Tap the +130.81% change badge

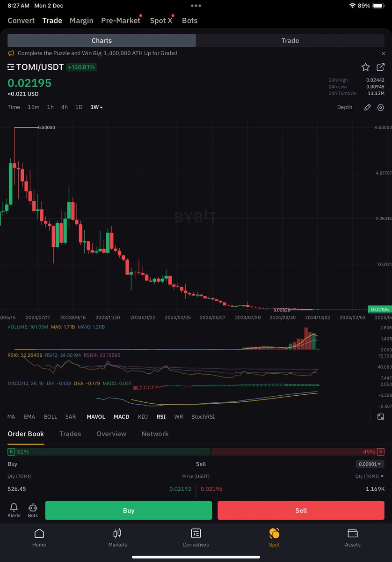click(x=81, y=67)
